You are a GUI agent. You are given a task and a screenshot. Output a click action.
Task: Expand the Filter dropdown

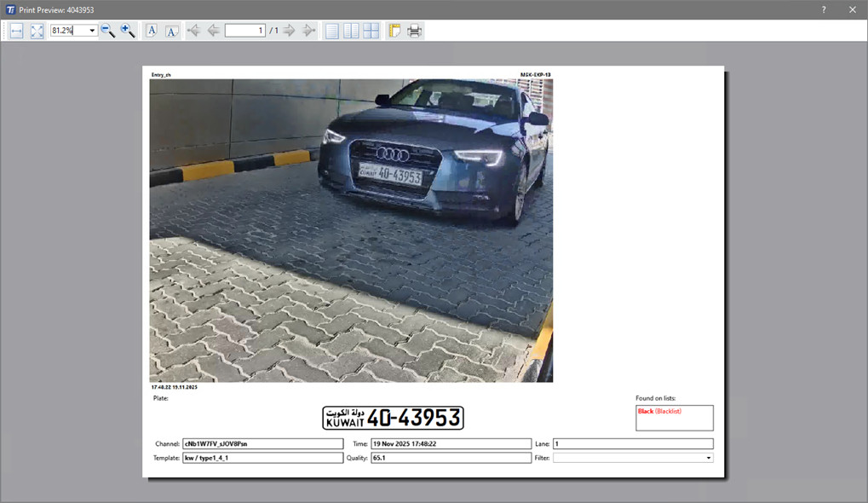pyautogui.click(x=708, y=458)
